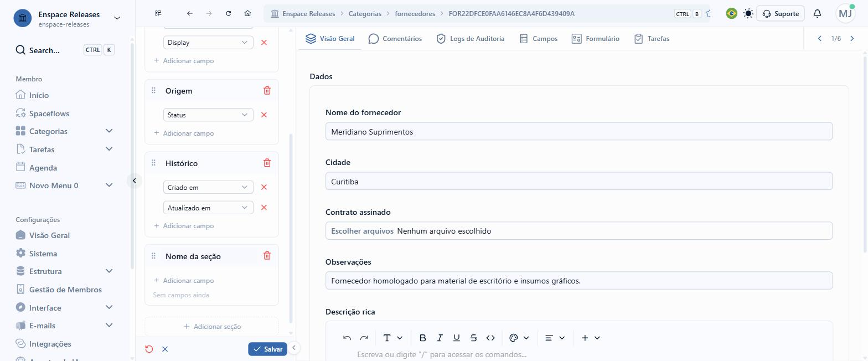Click the Suporte button
This screenshot has width=868, height=361.
[x=781, y=13]
